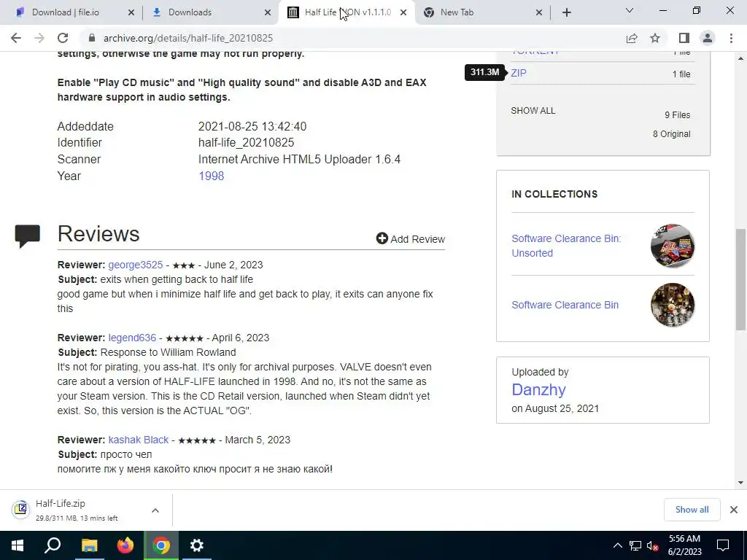Close the Half Life tab
Image resolution: width=747 pixels, height=560 pixels.
click(403, 13)
